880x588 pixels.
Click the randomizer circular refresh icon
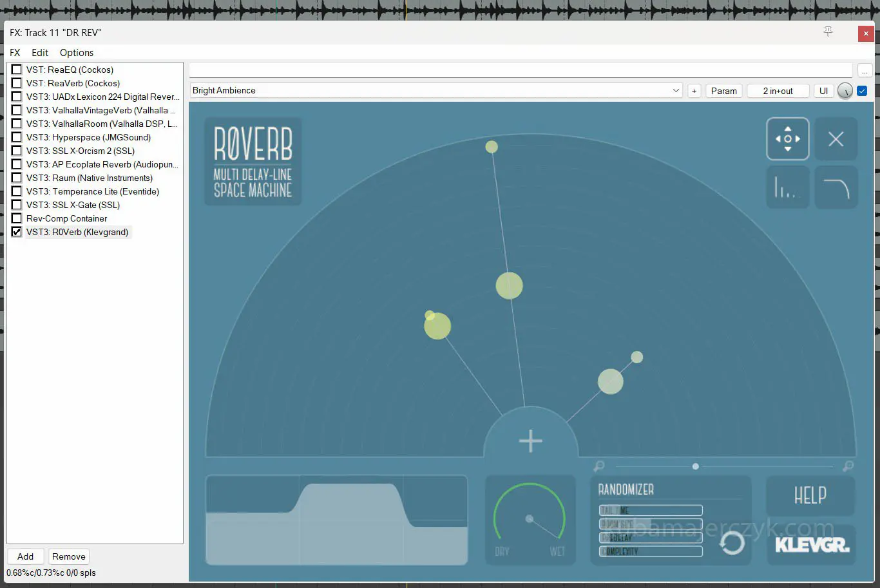(x=731, y=542)
